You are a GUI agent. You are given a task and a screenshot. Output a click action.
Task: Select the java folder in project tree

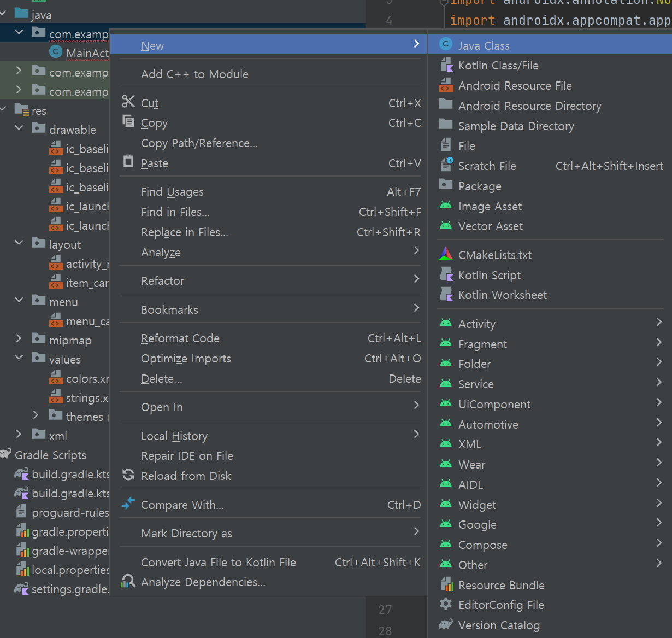41,15
